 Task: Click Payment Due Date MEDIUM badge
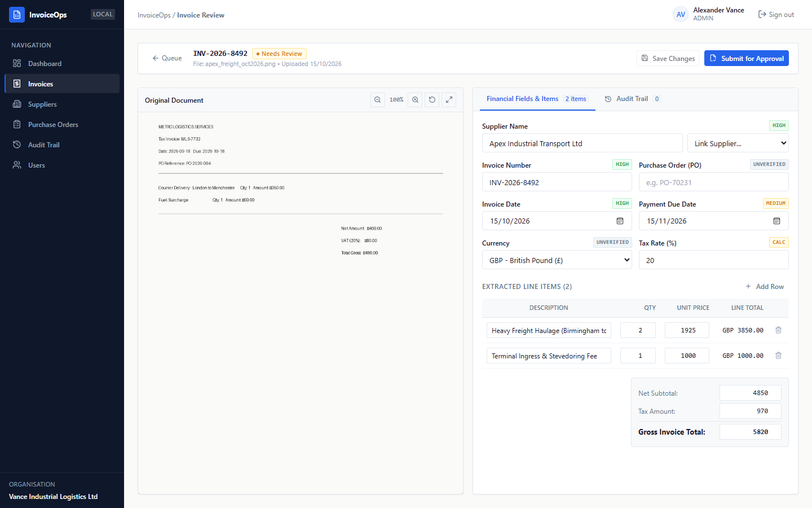tap(775, 203)
